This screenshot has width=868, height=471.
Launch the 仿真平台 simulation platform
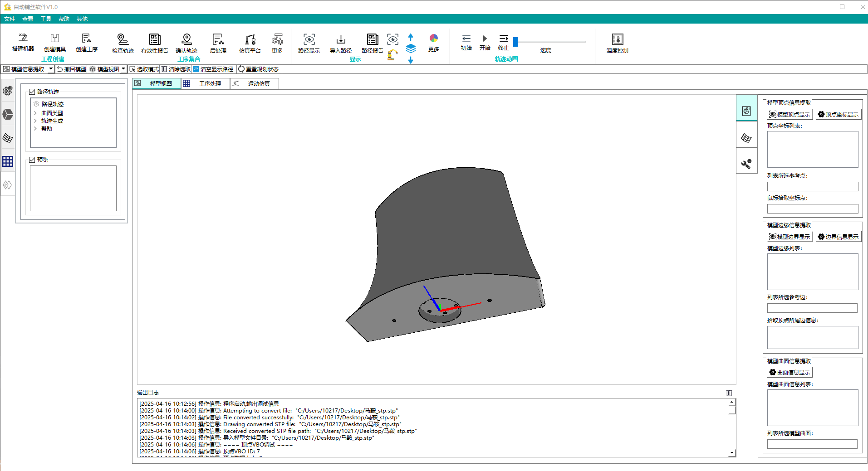[x=250, y=43]
